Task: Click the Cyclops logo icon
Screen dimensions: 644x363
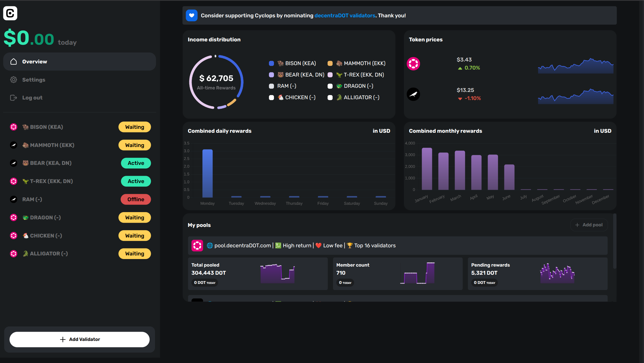Action: (x=10, y=13)
